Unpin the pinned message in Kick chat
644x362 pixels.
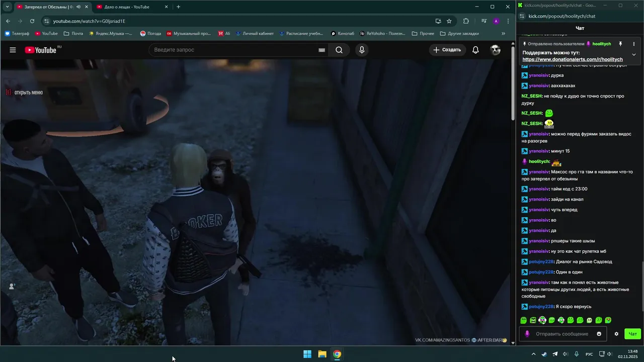coord(620,44)
